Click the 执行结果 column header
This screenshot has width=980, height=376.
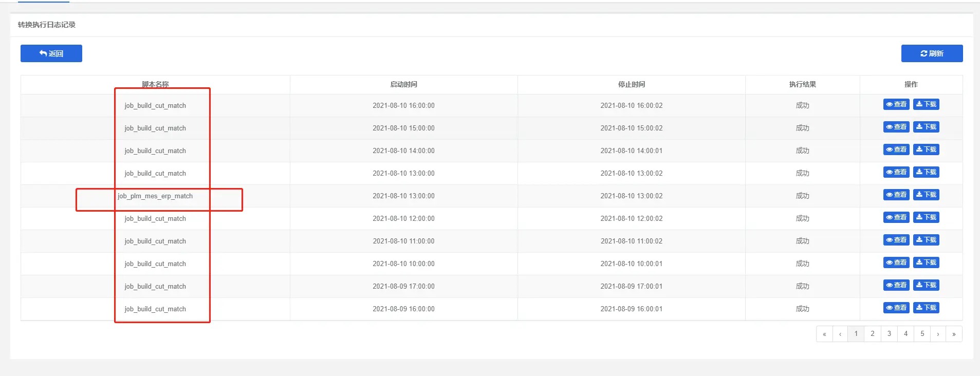coord(803,84)
